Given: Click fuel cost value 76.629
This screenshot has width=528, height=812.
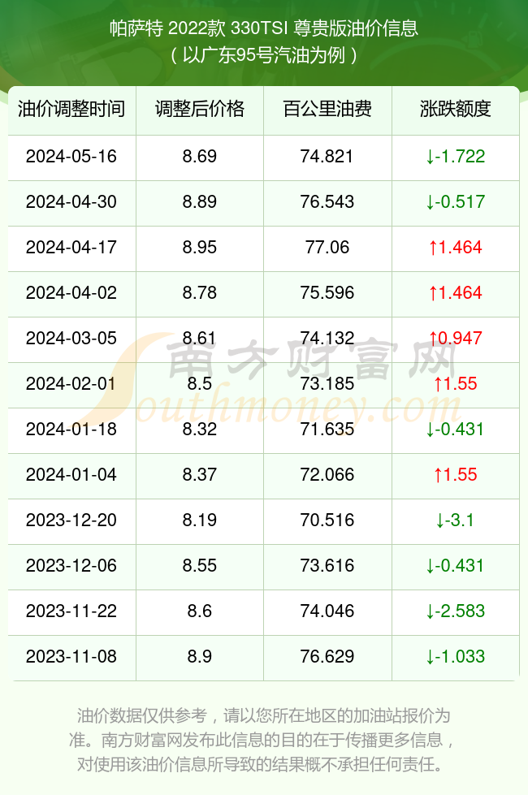Looking at the screenshot, I should tap(327, 657).
